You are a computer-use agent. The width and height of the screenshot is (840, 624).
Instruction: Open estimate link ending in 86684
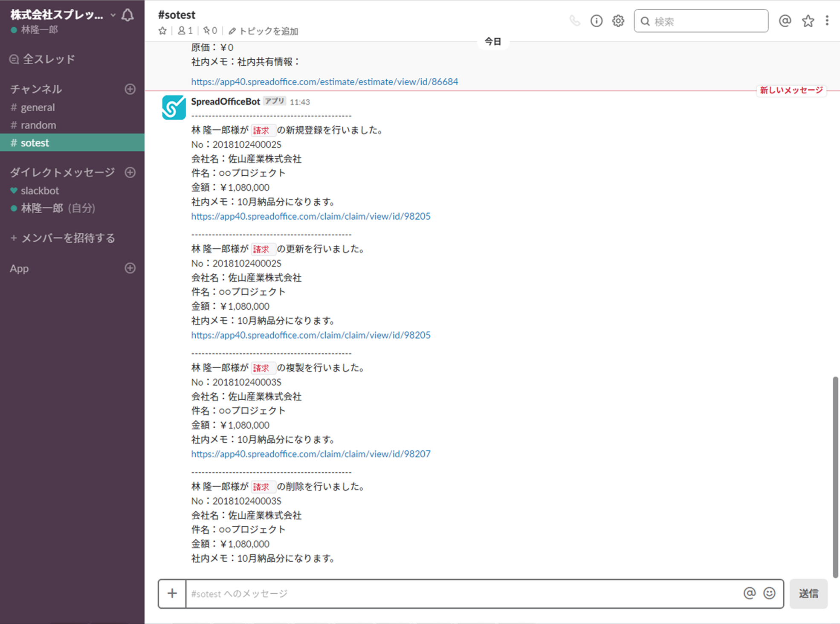(324, 81)
